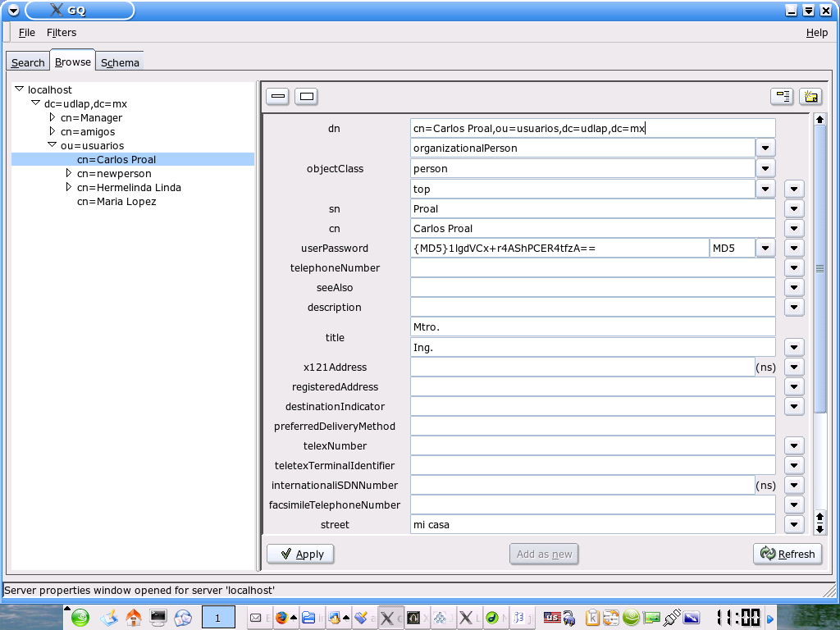Open the terminal monitor icon in taskbar

(x=158, y=618)
